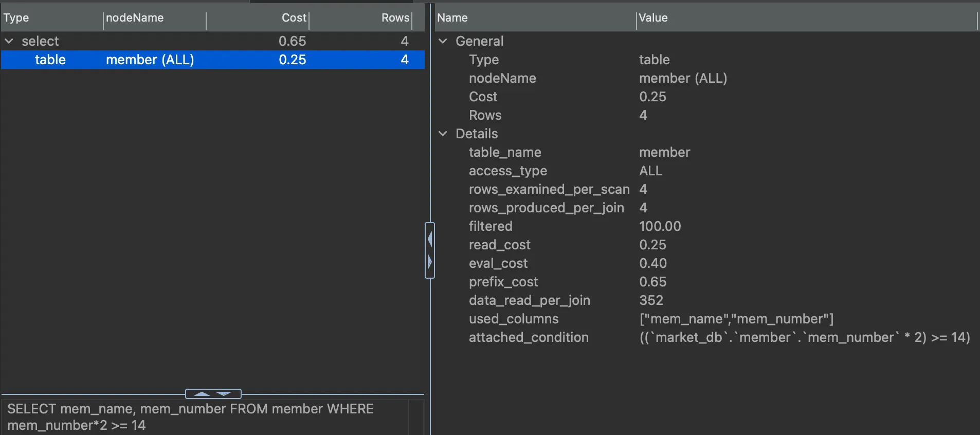Sort by the Type column header

point(52,17)
